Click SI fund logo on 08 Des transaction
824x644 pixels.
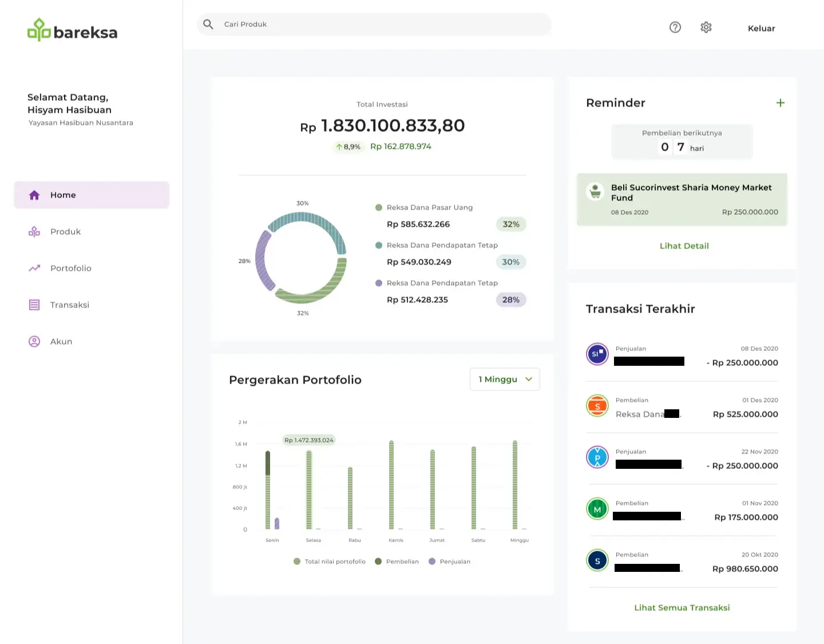[x=597, y=354]
